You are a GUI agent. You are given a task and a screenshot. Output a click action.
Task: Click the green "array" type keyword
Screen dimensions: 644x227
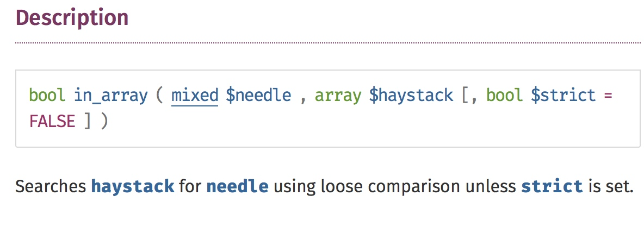[x=338, y=96]
